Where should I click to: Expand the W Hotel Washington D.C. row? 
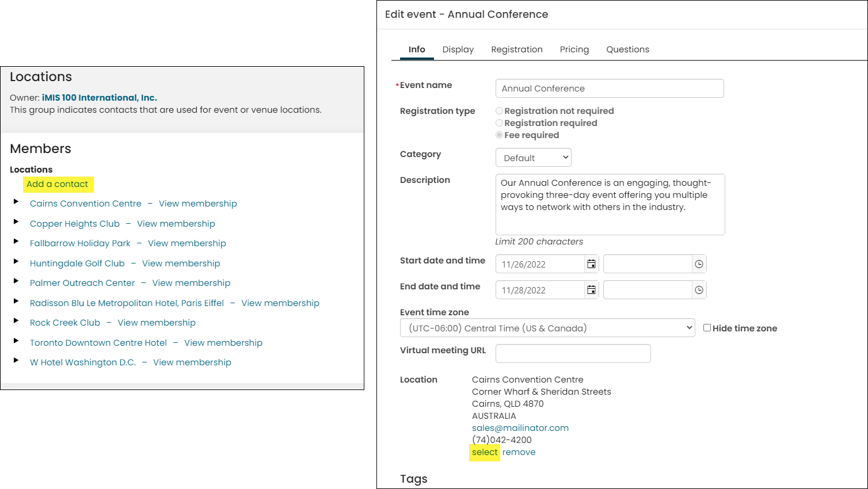pyautogui.click(x=16, y=360)
